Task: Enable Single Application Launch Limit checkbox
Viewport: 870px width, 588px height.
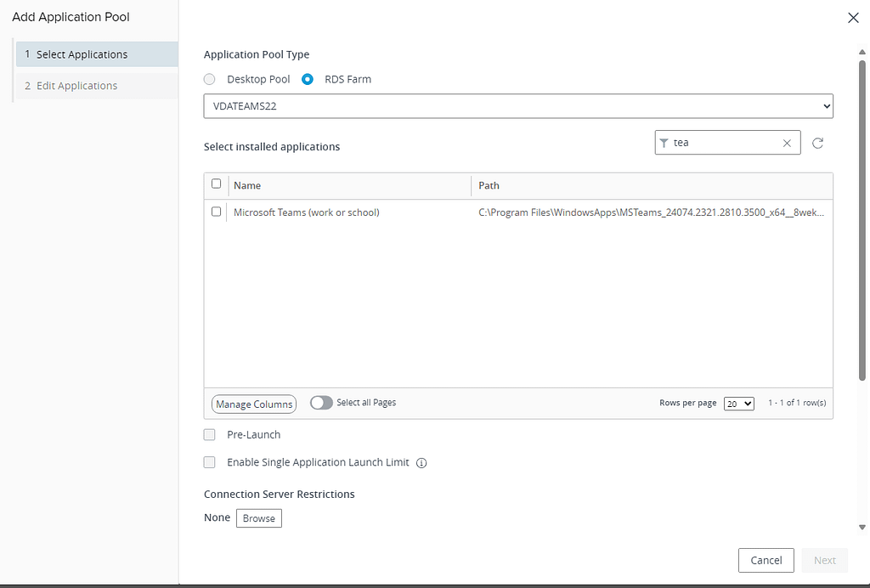Action: (210, 463)
